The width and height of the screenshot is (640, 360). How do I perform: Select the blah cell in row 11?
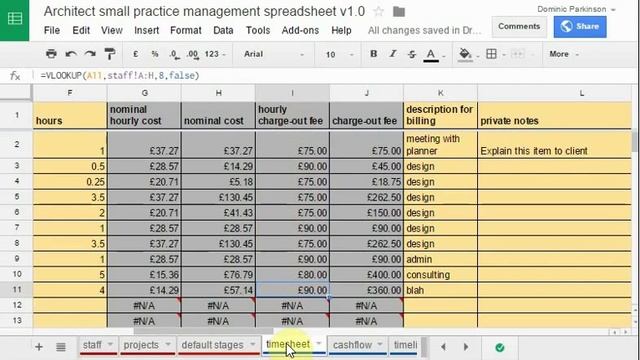(x=440, y=290)
